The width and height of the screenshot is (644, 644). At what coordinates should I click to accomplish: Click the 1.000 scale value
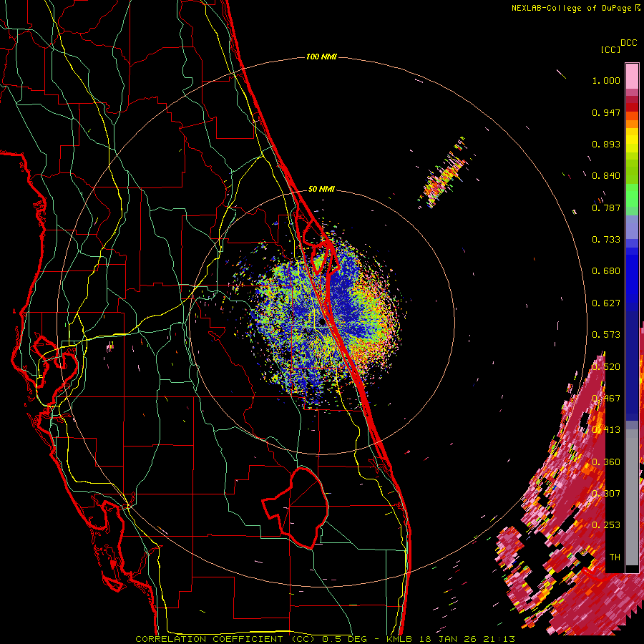(606, 80)
